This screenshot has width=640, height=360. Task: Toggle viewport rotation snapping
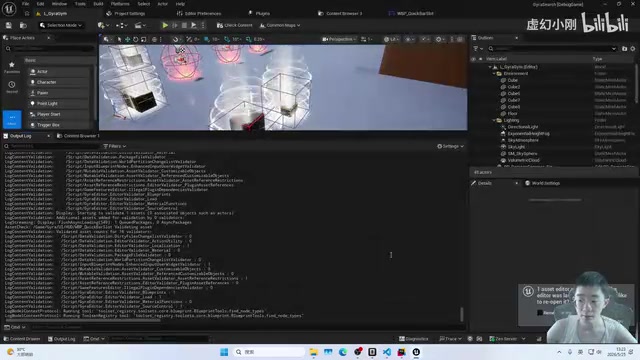click(x=227, y=39)
